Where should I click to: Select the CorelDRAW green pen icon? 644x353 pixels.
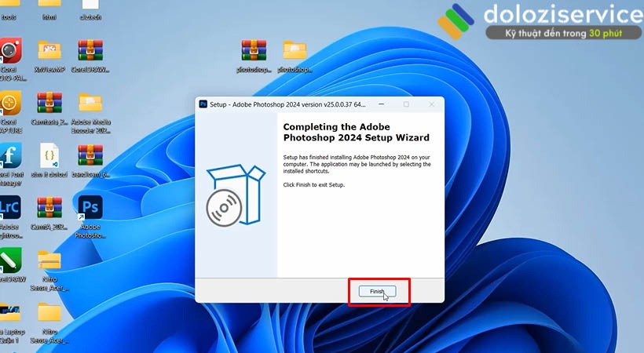10,260
